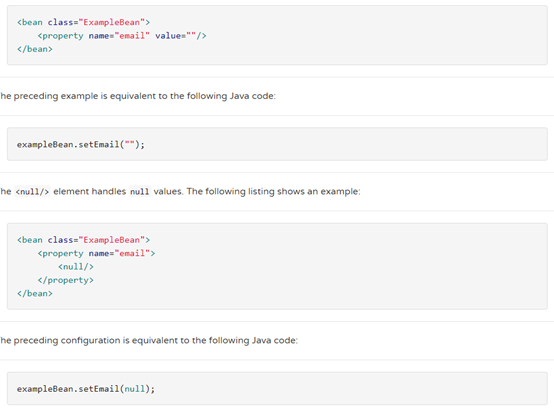Screen dimensions: 554x412
Task: Click the line '<property name="email" value=""/>'
Action: click(122, 36)
